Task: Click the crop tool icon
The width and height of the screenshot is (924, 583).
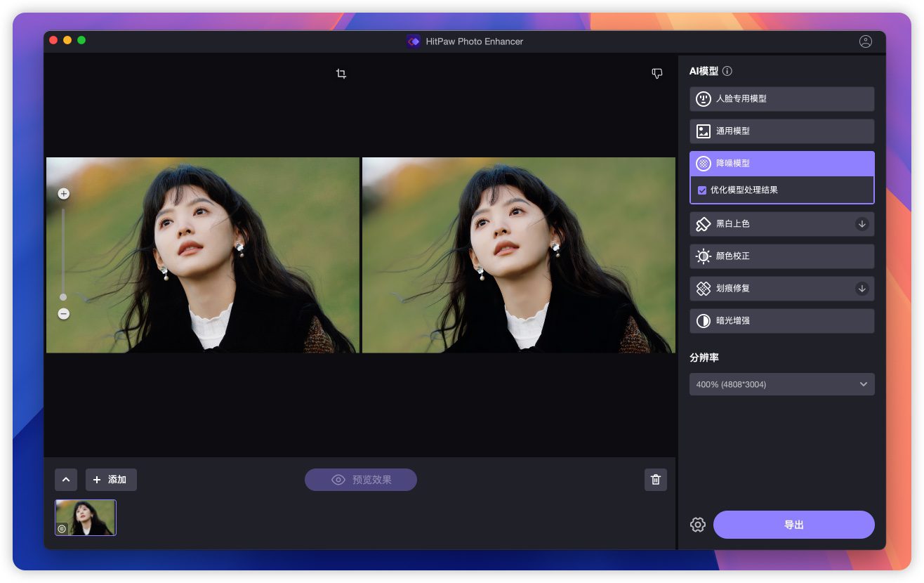Action: pyautogui.click(x=341, y=74)
